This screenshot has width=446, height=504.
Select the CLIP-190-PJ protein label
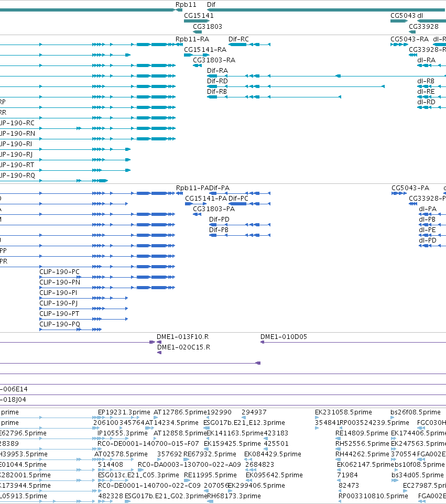59,303
